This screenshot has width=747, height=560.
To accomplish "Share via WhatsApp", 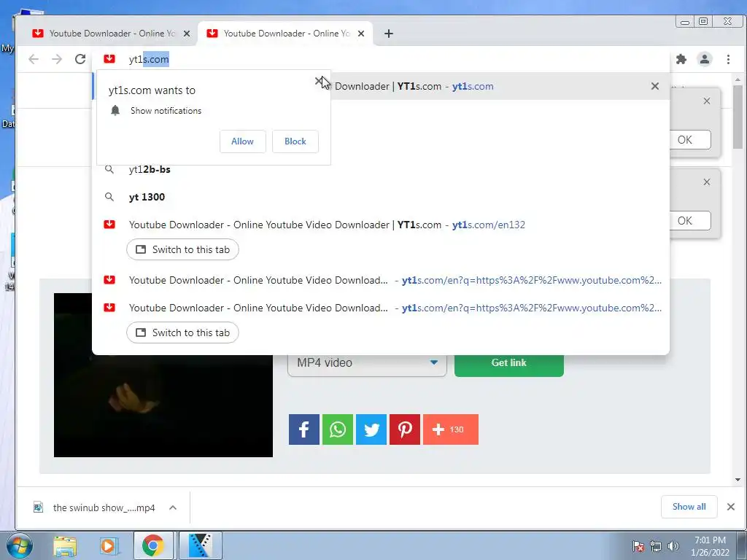I will (337, 429).
